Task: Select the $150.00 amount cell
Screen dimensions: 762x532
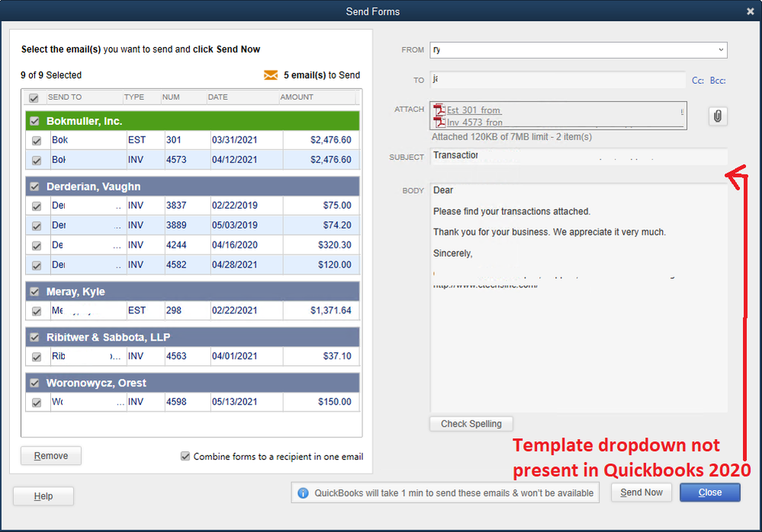Action: tap(321, 402)
